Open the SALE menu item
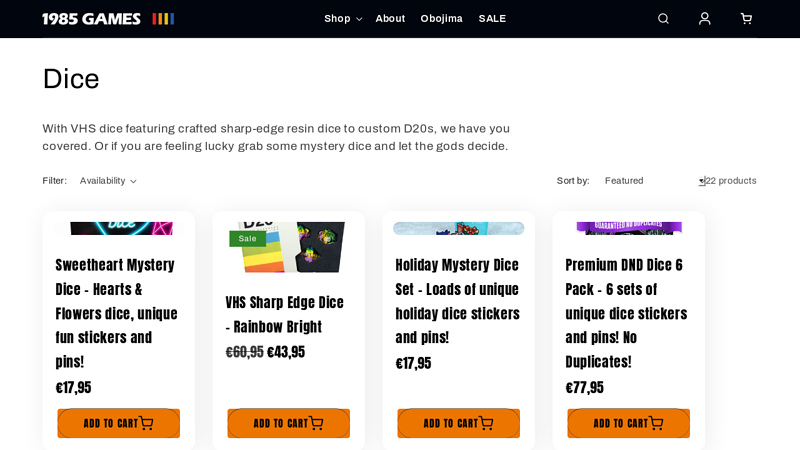 [x=492, y=19]
